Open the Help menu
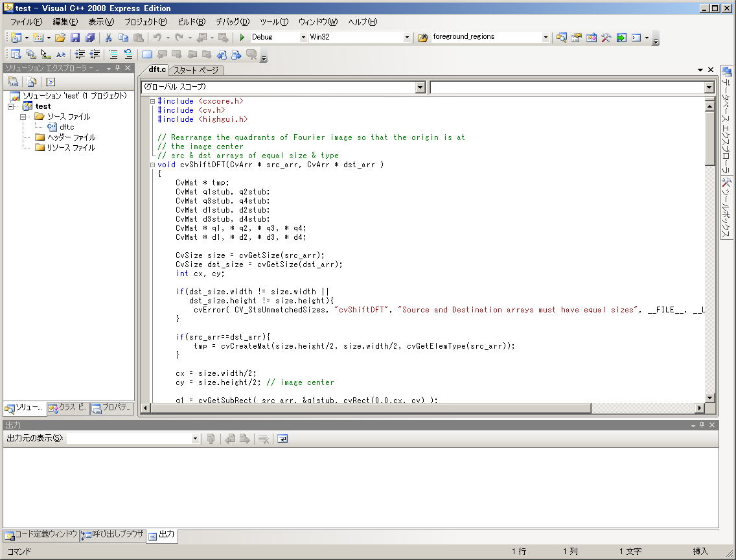This screenshot has width=736, height=560. point(362,21)
